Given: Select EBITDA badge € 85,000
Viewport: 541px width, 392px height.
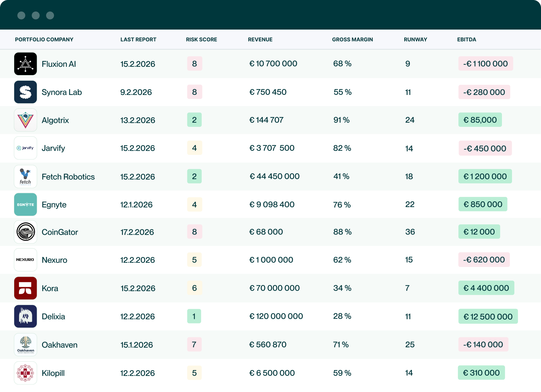Looking at the screenshot, I should point(480,120).
